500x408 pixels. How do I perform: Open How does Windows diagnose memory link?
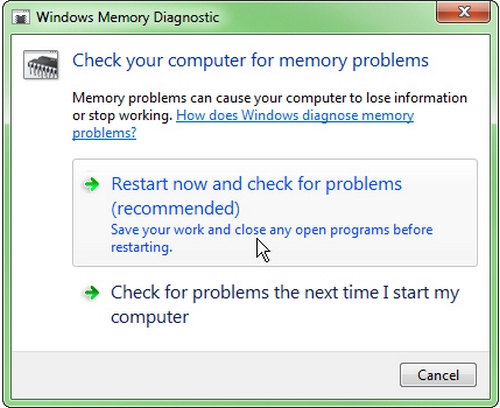(243, 124)
